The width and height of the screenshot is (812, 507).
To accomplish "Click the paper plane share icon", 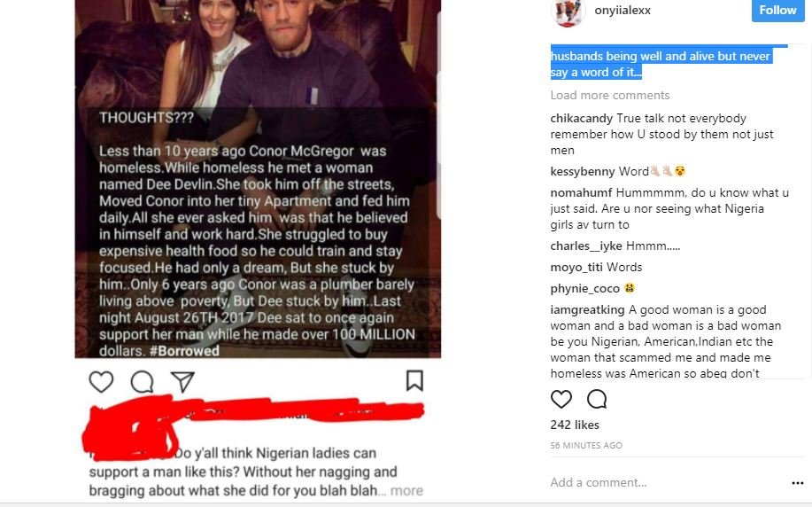I will [x=182, y=381].
